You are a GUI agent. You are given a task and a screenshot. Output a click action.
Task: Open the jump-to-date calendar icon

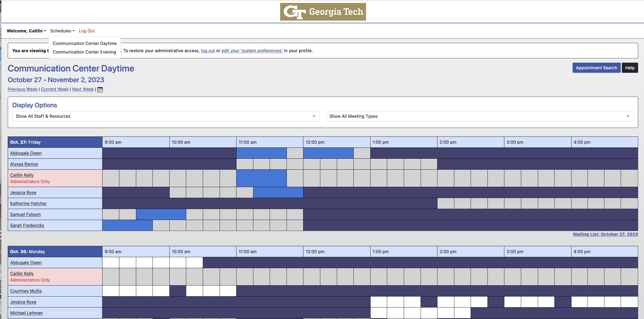(x=100, y=89)
